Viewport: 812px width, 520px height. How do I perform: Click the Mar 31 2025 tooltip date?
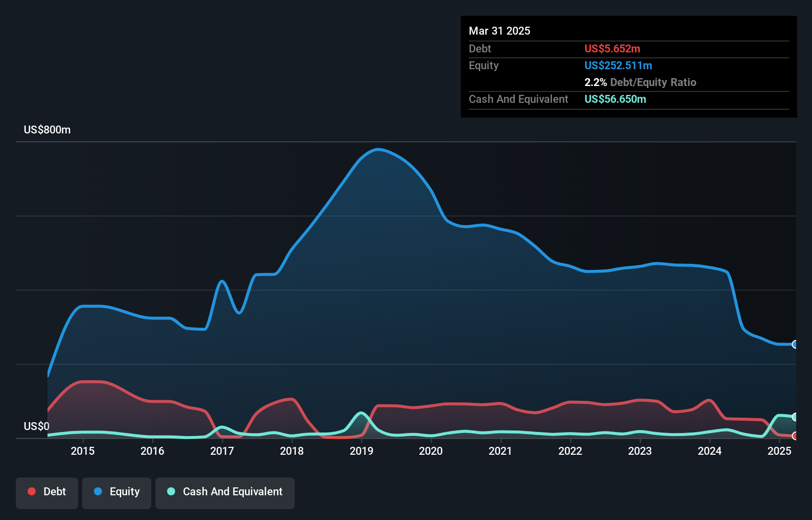click(499, 31)
